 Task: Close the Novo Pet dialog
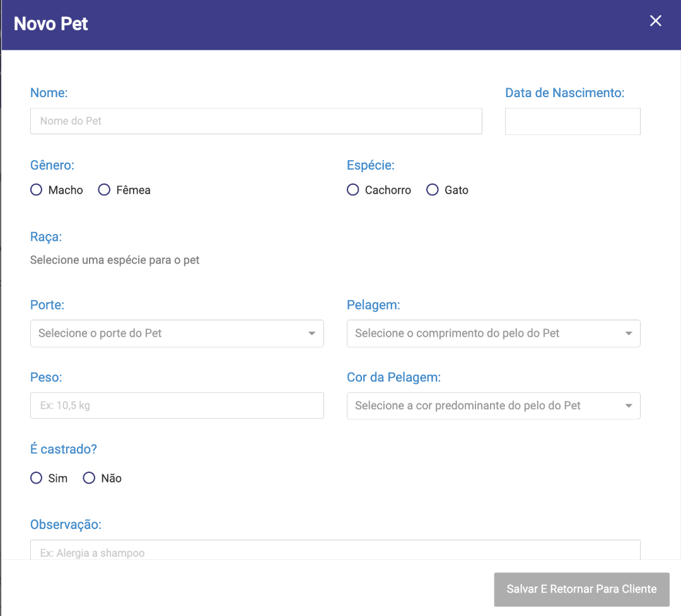point(656,21)
